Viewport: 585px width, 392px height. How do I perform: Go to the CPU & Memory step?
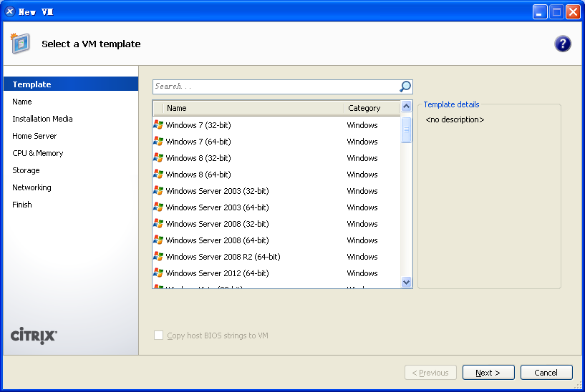pyautogui.click(x=38, y=153)
